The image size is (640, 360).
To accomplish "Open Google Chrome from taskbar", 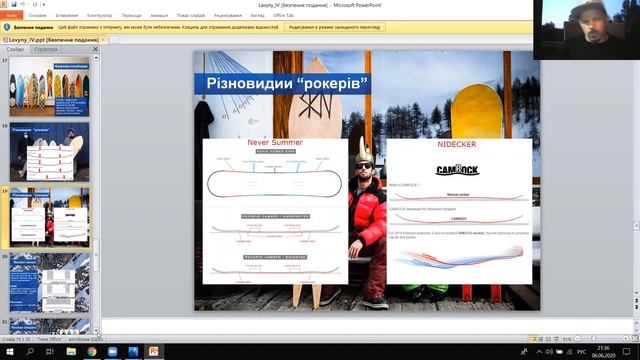I will click(x=91, y=351).
